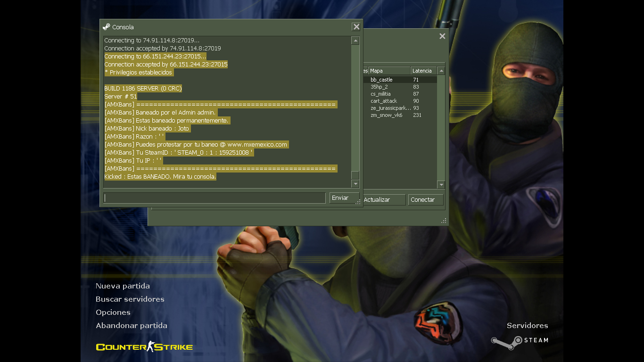
Task: Click the www.mxemexico.com console line
Action: (x=196, y=145)
